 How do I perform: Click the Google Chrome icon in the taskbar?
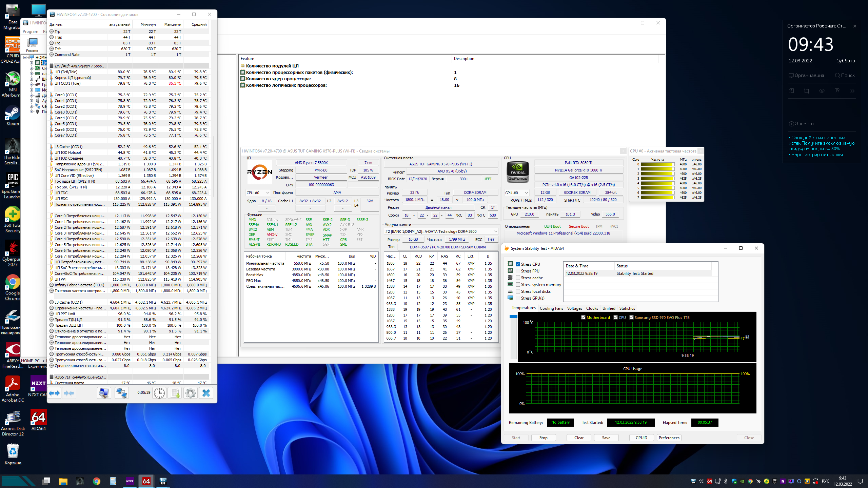[x=97, y=481]
